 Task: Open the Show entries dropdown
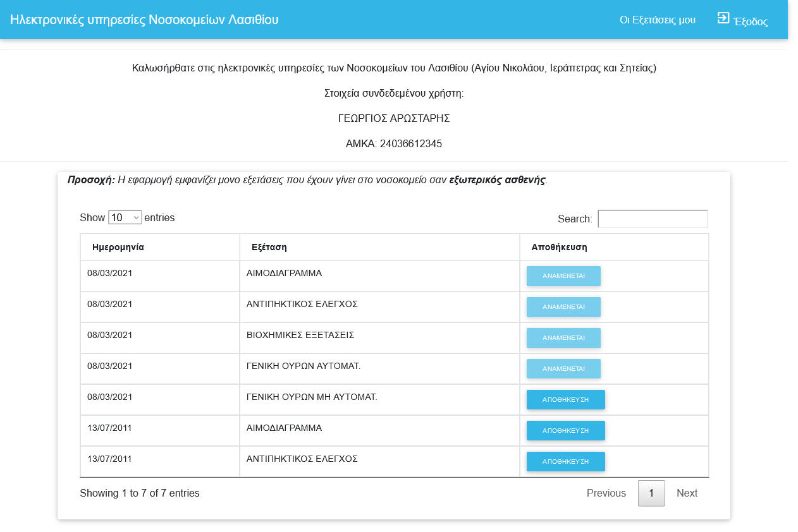coord(125,217)
